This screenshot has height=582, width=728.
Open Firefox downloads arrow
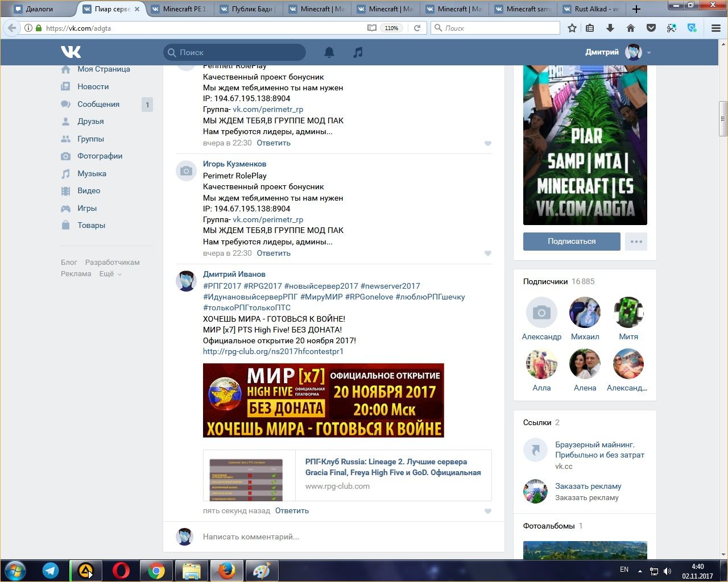pos(610,28)
